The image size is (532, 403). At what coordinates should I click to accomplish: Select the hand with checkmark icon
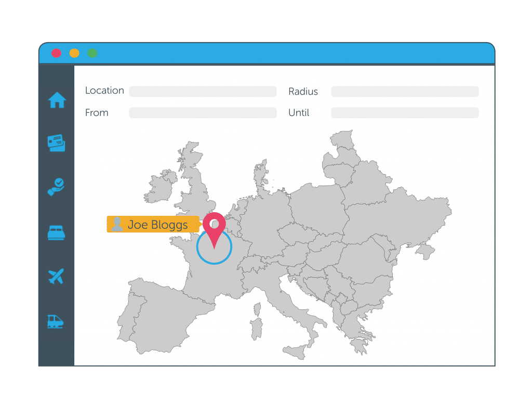(x=56, y=187)
